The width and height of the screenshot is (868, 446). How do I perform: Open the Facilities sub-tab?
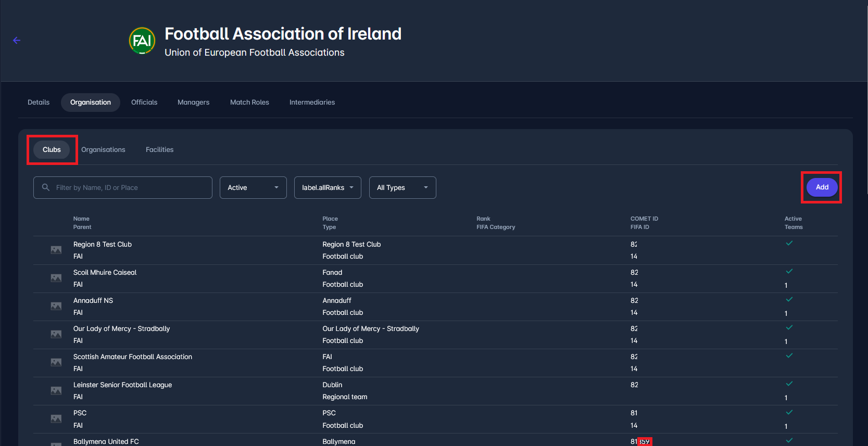tap(159, 150)
